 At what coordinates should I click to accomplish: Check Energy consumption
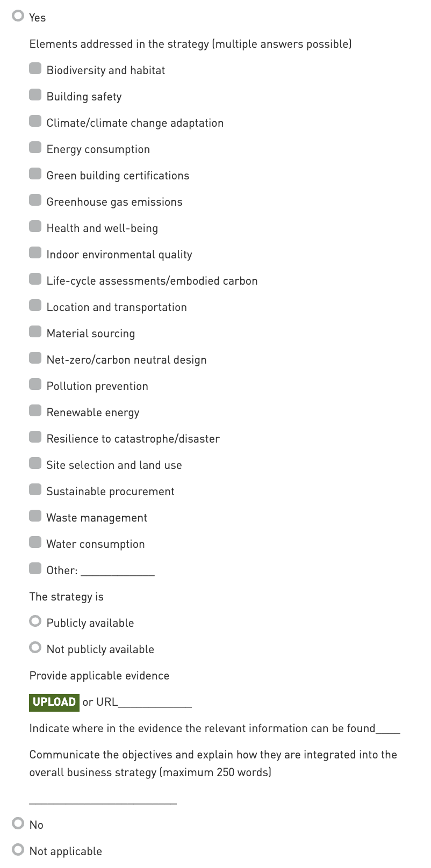tap(35, 148)
